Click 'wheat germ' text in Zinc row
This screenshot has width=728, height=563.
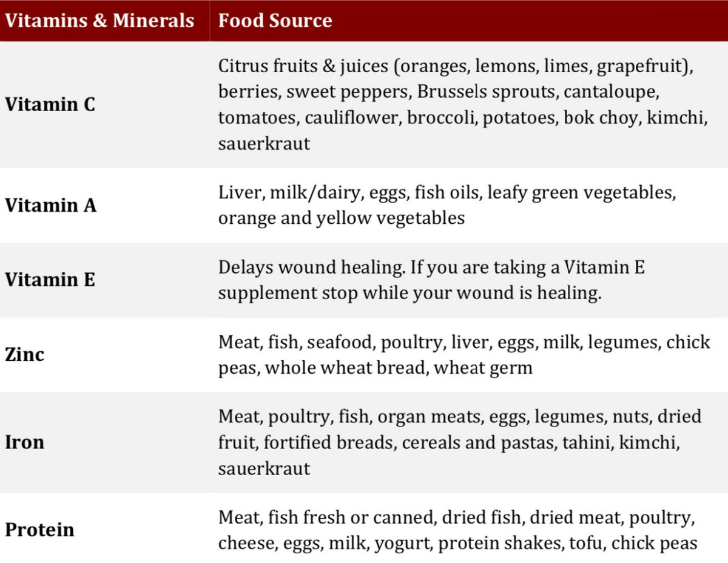pos(484,368)
